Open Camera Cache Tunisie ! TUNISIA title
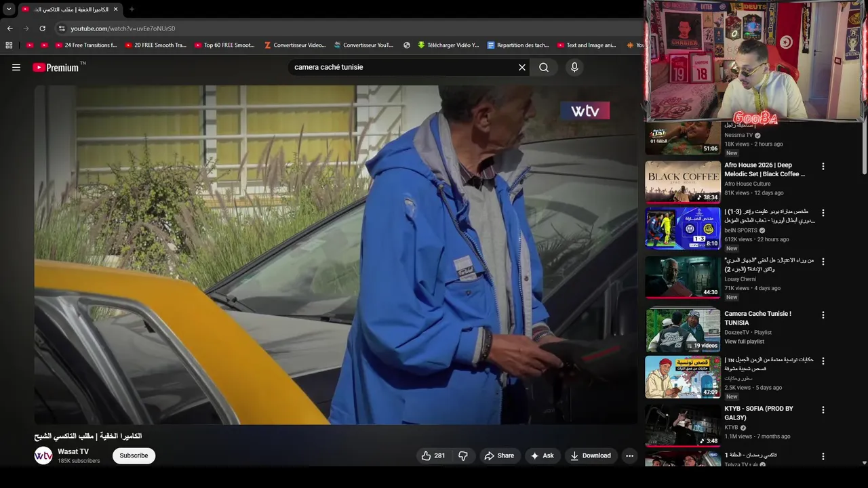Viewport: 868px width, 488px height. pos(758,318)
